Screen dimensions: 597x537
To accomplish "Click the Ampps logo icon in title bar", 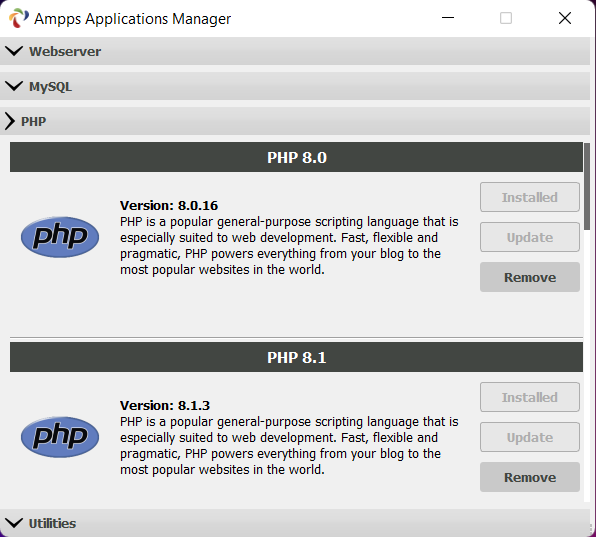I will [19, 18].
